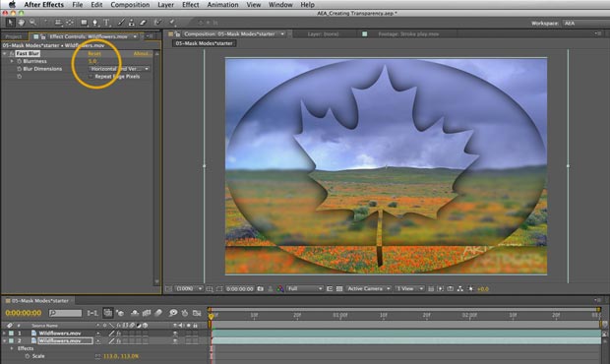Screen dimensions: 610x364
Task: Click the viewer Timeline button icon
Action: coord(450,288)
